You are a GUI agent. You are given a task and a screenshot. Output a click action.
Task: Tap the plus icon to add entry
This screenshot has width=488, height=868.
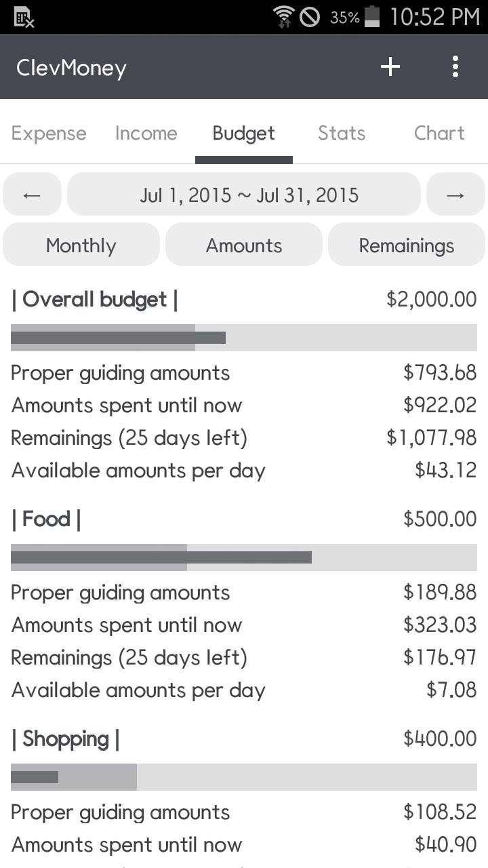pyautogui.click(x=390, y=66)
